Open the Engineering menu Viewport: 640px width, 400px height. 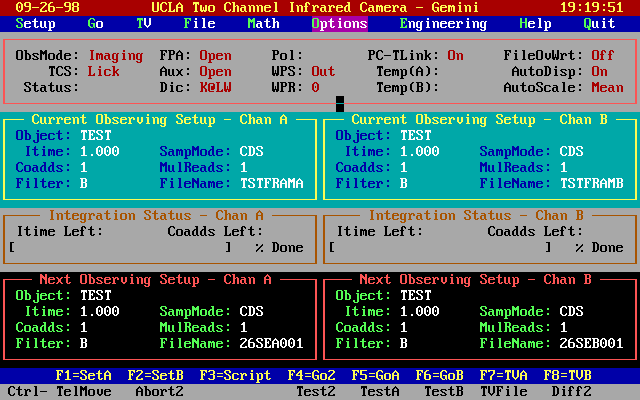(443, 24)
